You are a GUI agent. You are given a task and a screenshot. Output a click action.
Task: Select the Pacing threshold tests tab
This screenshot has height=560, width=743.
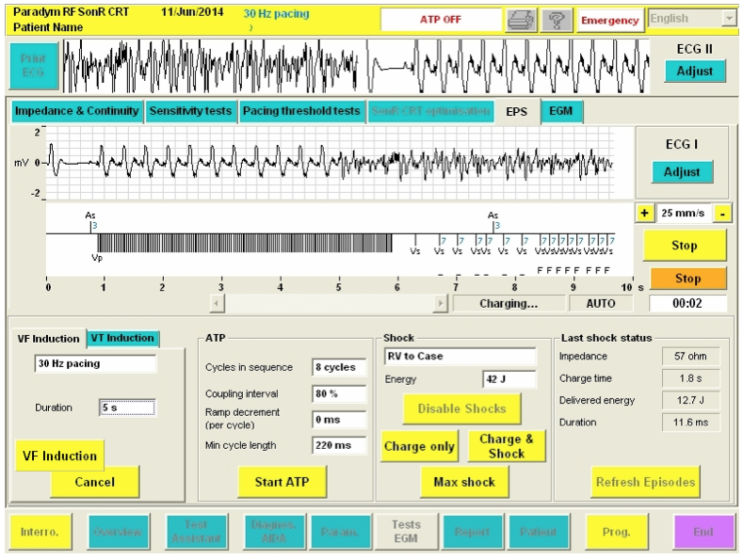coord(300,111)
